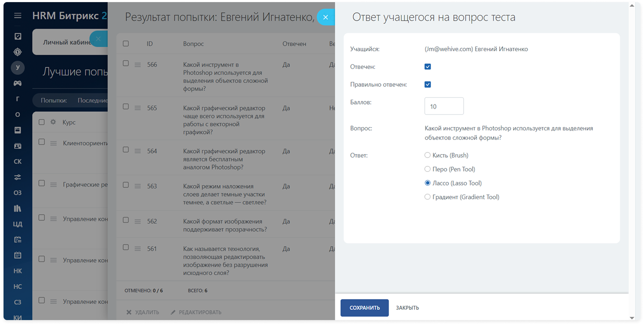Click the Баллов input field
This screenshot has width=644, height=325.
pyautogui.click(x=444, y=106)
